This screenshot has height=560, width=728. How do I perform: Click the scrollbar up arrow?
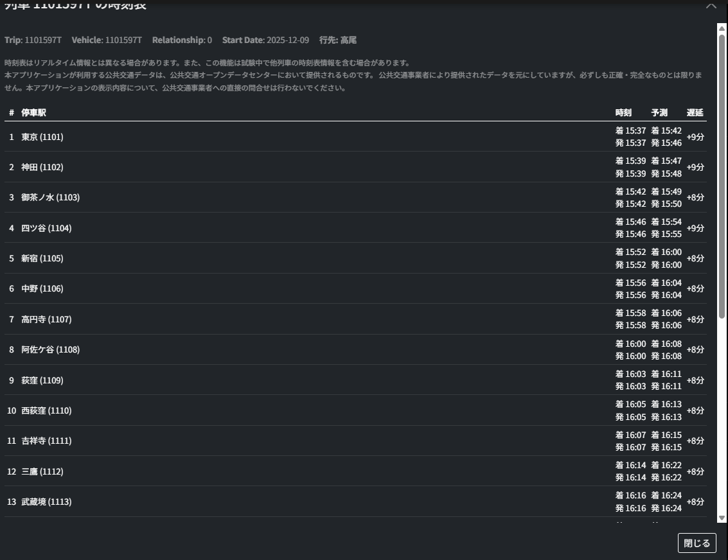[722, 29]
